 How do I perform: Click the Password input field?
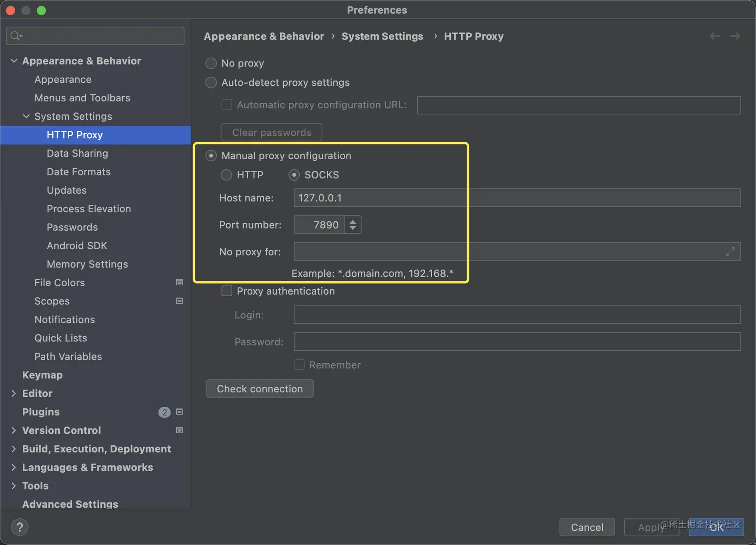pyautogui.click(x=517, y=342)
